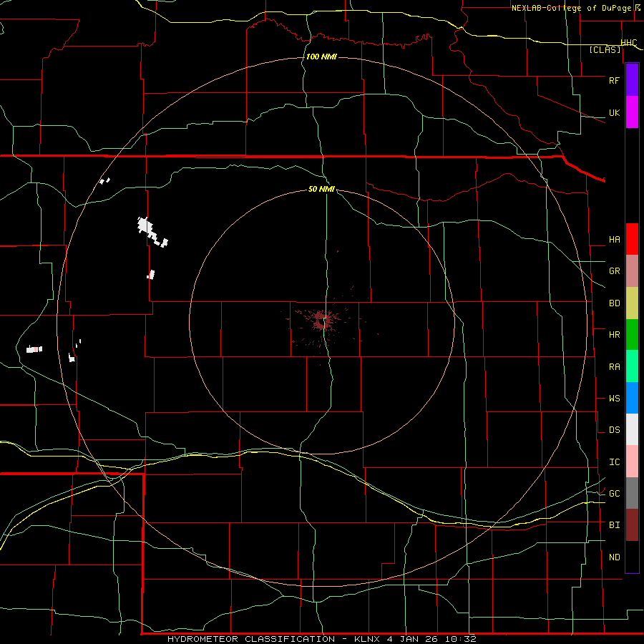644x644 pixels.
Task: Click the RF legend label
Action: tap(614, 80)
